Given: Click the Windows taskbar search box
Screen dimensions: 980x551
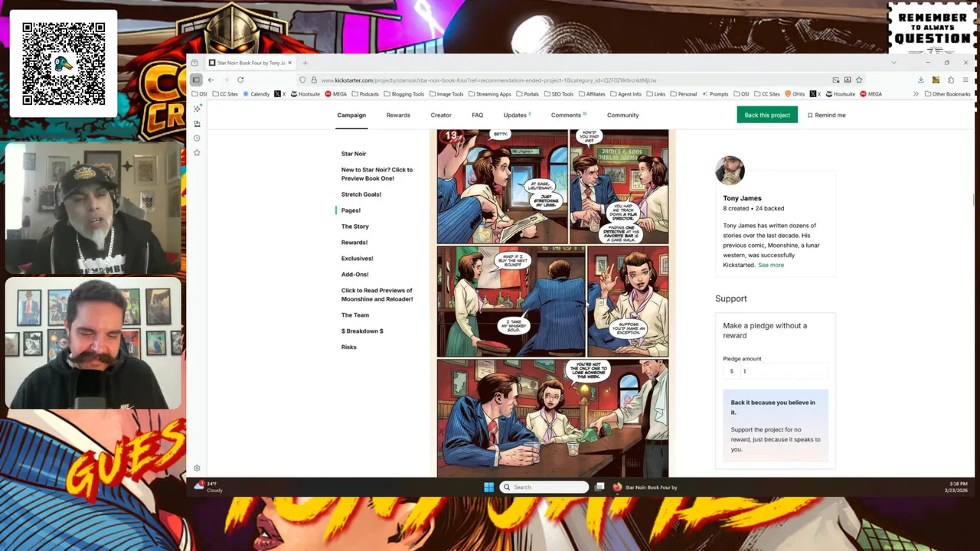Looking at the screenshot, I should (544, 487).
